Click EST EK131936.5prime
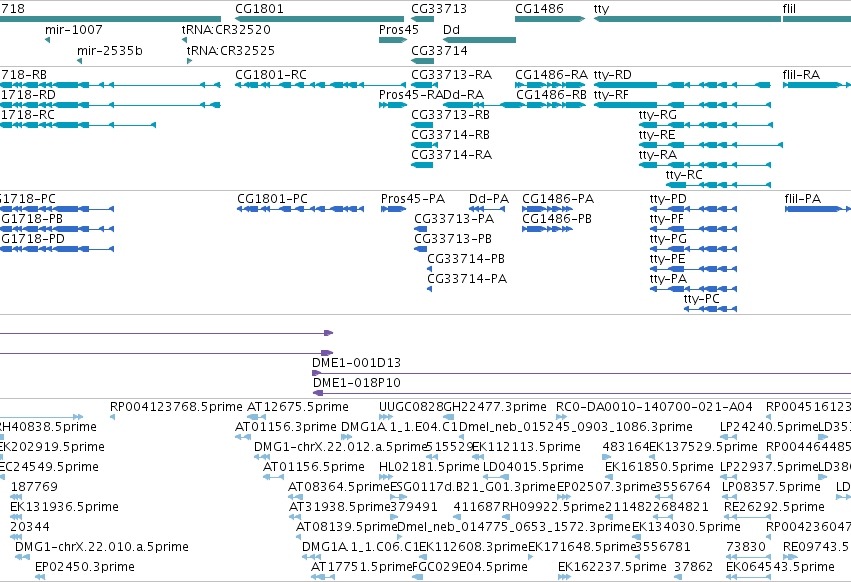 click(16, 517)
